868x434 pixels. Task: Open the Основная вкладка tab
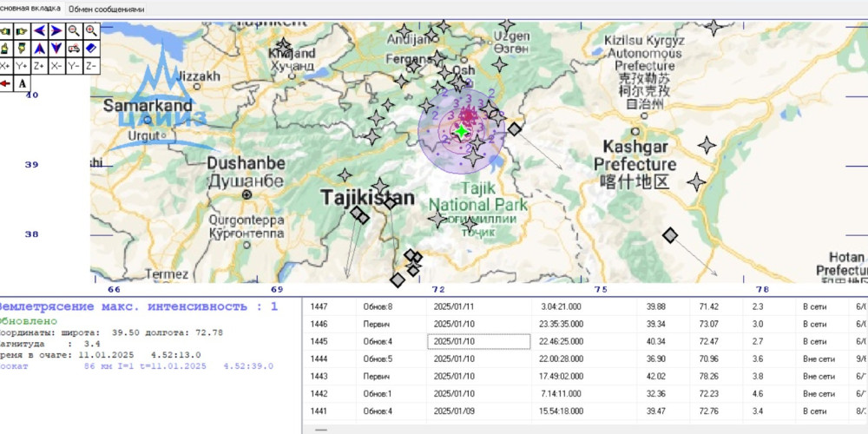coord(30,9)
